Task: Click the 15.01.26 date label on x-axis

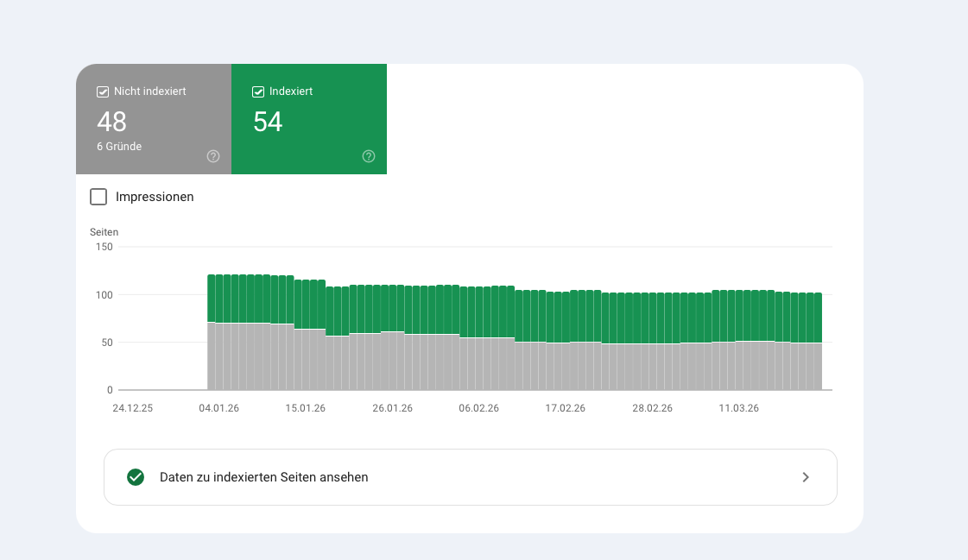Action: pos(306,408)
